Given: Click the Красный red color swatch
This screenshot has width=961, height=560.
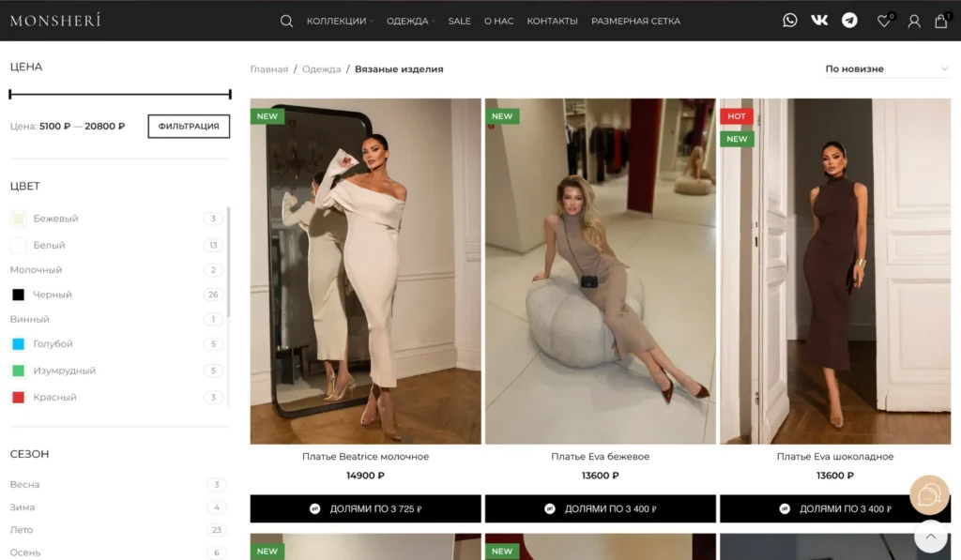Looking at the screenshot, I should click(x=18, y=398).
